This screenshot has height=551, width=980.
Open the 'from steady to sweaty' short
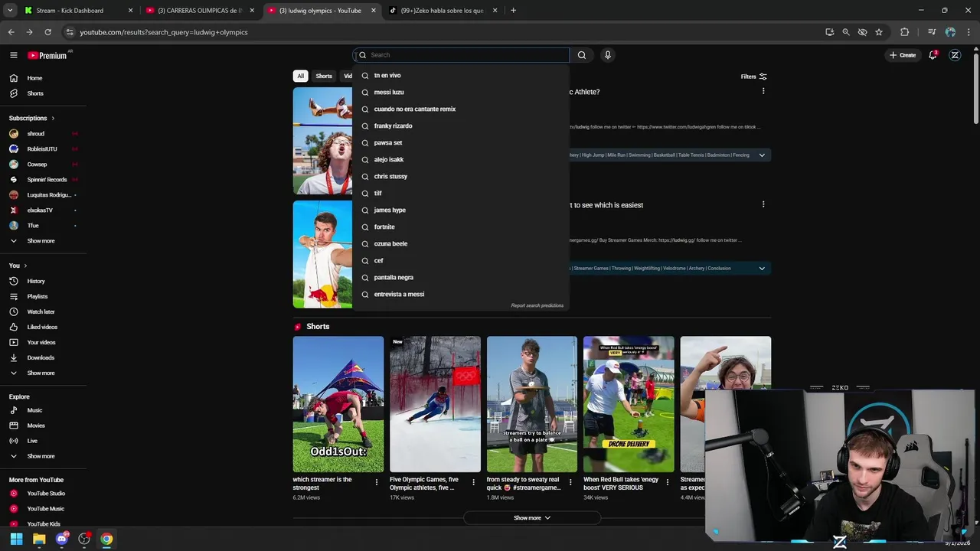[531, 404]
